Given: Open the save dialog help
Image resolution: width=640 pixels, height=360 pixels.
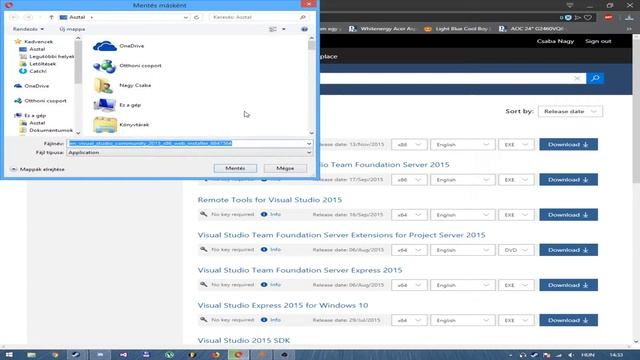Looking at the screenshot, I should pos(304,29).
